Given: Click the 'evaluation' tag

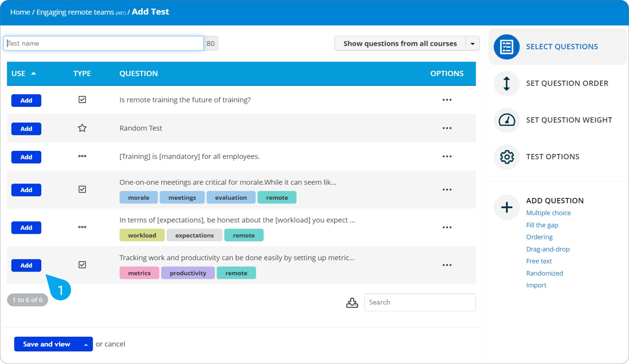Looking at the screenshot, I should (x=231, y=198).
